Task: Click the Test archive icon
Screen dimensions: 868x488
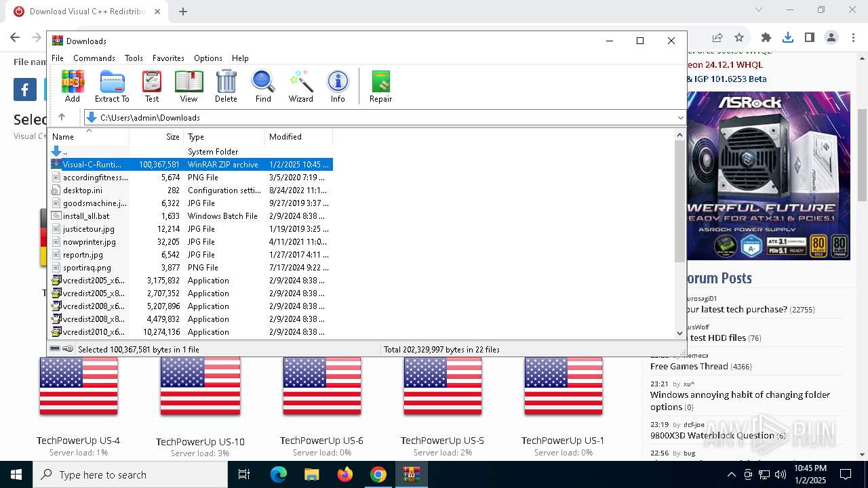Action: [x=152, y=86]
